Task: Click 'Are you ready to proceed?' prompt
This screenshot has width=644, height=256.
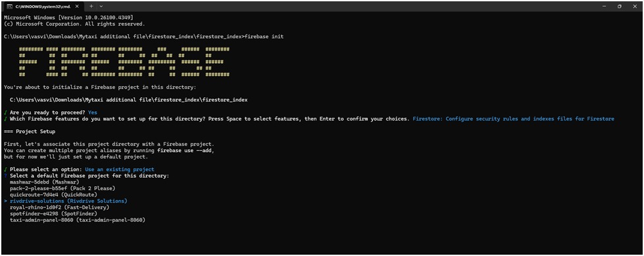Action: [47, 112]
